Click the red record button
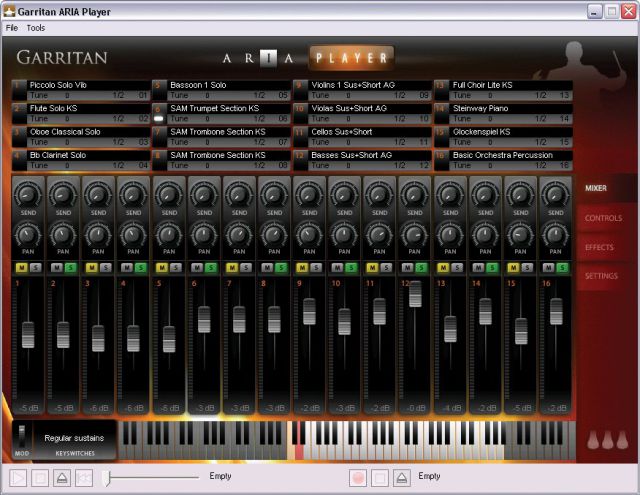The width and height of the screenshot is (640, 495). point(358,477)
